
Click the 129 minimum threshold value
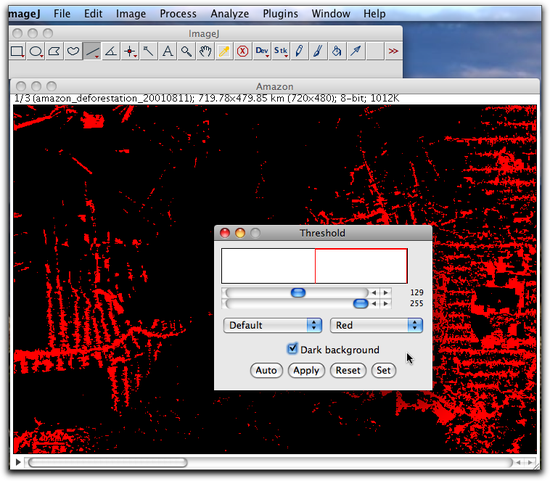(417, 293)
